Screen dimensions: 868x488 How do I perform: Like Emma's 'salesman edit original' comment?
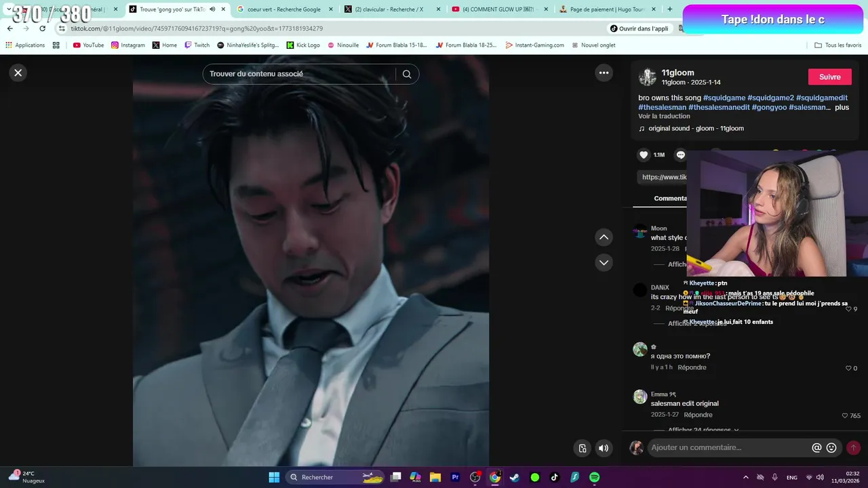point(845,415)
